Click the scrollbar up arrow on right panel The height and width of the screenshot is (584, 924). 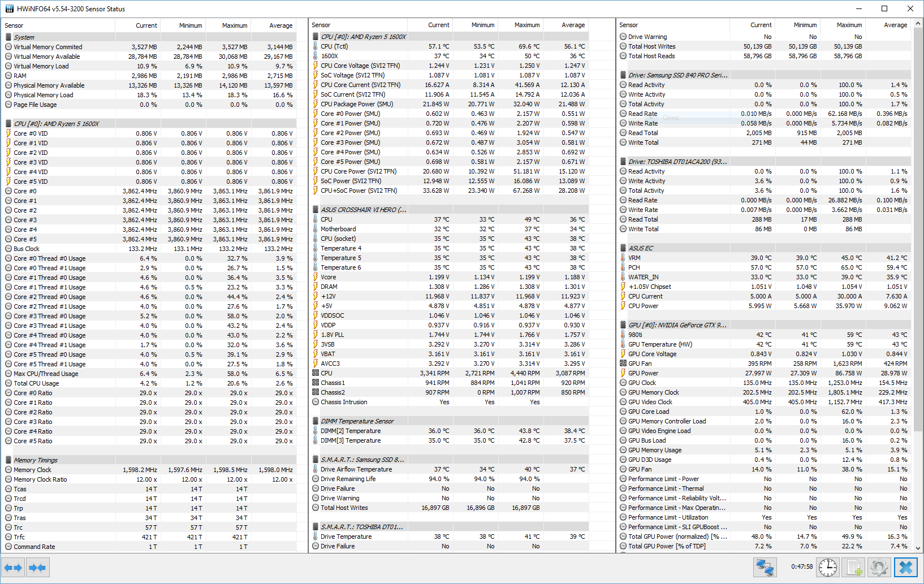coord(917,23)
